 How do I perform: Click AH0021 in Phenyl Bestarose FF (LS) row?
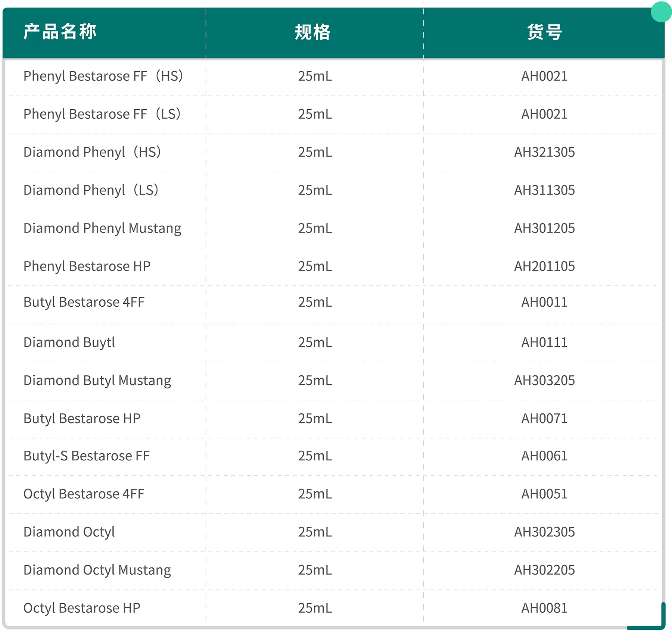[544, 114]
